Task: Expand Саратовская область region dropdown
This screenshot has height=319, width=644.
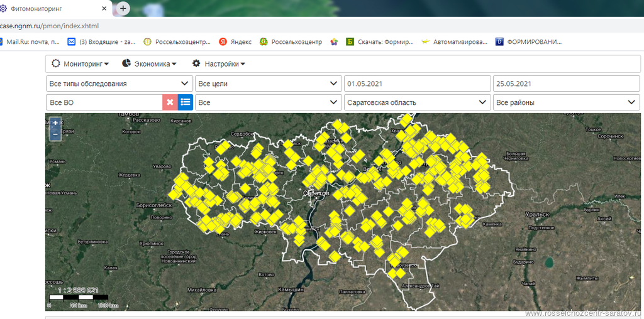Action: pos(418,102)
